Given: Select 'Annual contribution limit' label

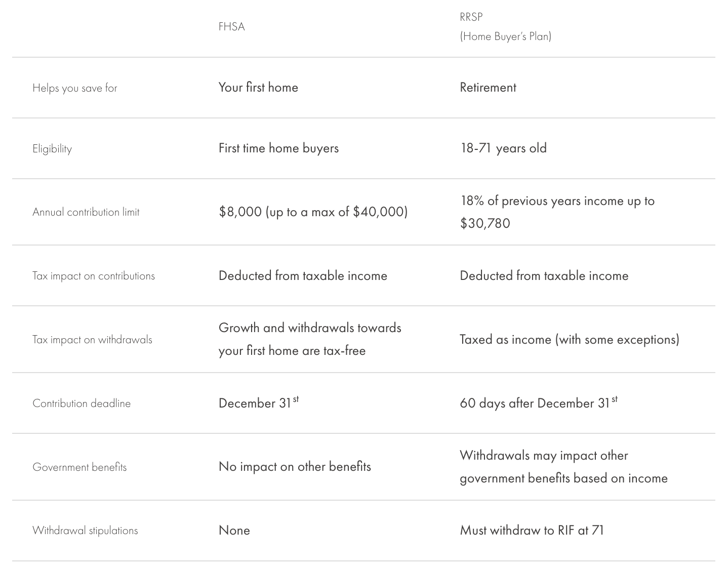Looking at the screenshot, I should (86, 212).
